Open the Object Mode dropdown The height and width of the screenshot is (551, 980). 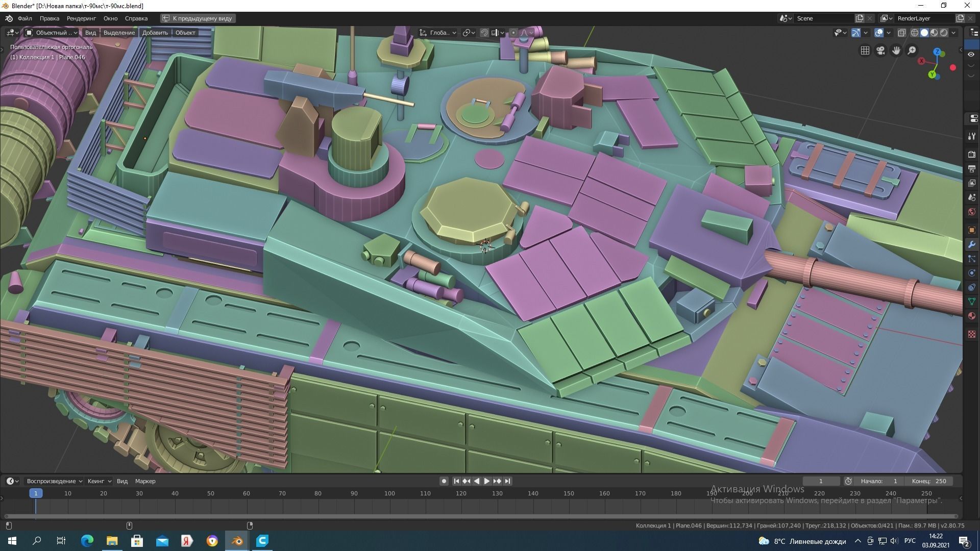tap(51, 33)
